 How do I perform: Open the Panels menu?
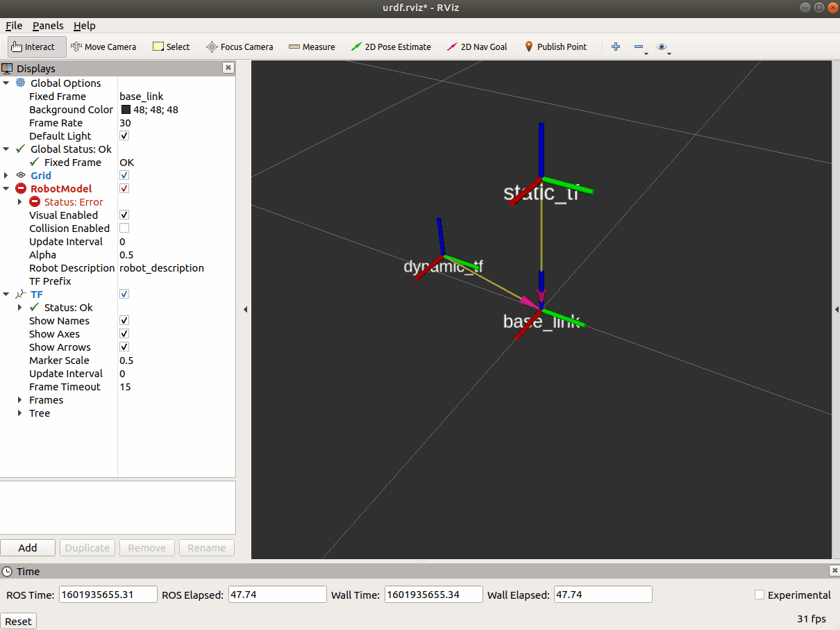pos(48,26)
